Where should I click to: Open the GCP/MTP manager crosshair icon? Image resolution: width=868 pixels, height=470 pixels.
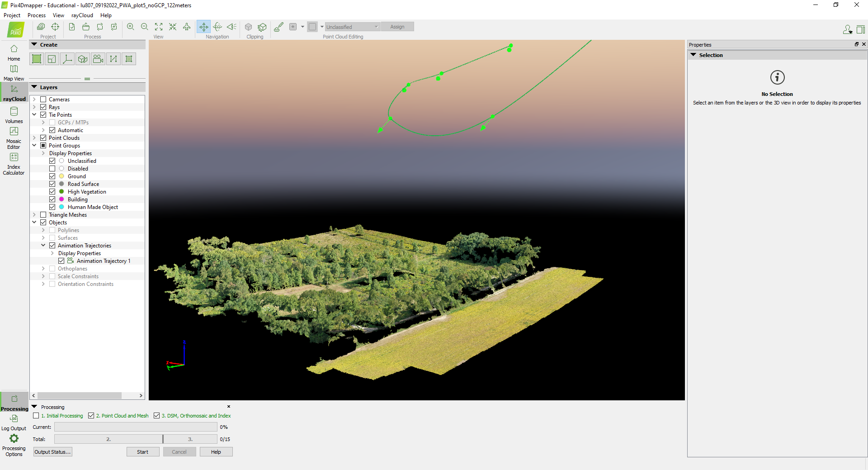pyautogui.click(x=55, y=27)
